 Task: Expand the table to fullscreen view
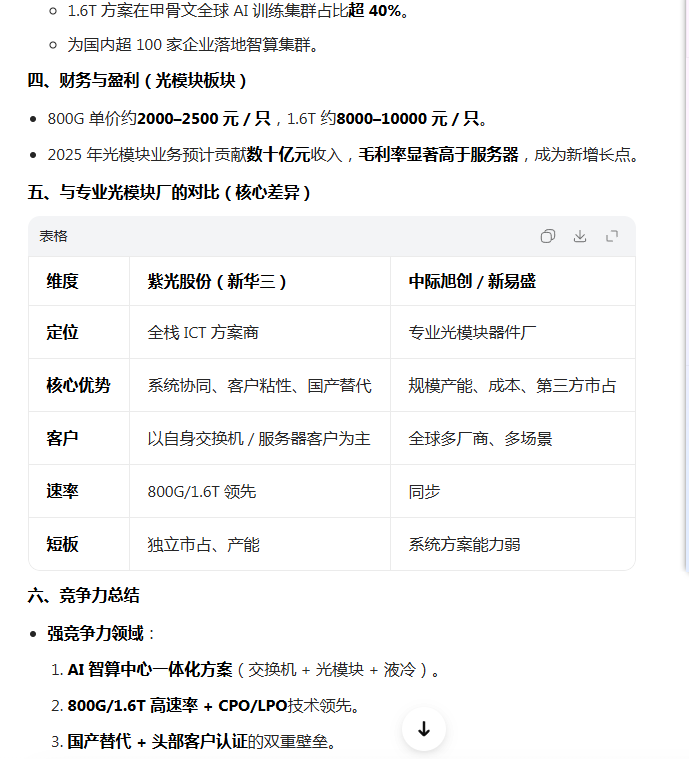612,236
